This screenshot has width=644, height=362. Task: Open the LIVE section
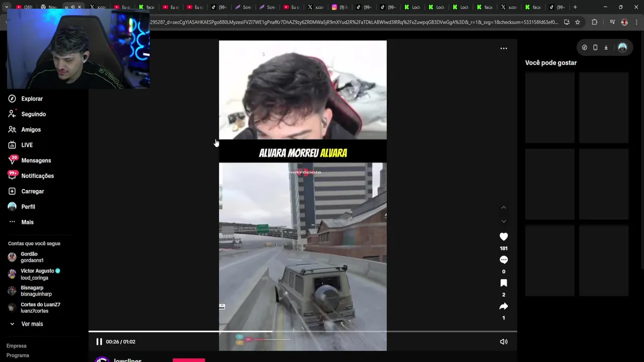click(21, 145)
